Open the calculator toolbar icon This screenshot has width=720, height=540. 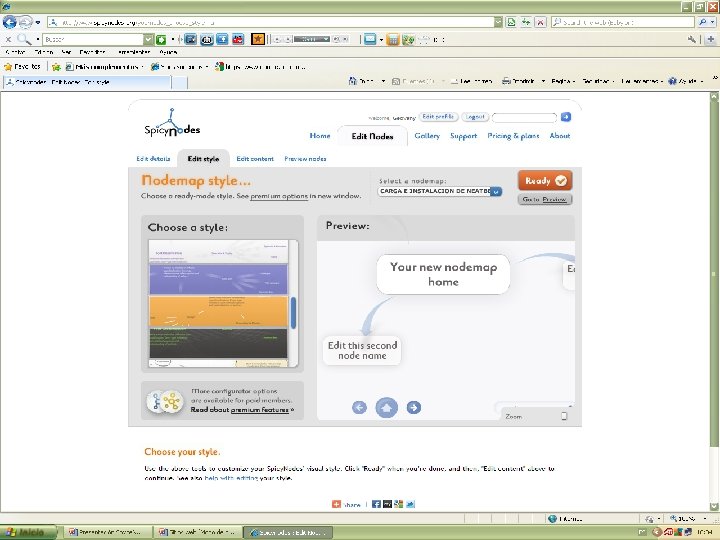click(393, 40)
